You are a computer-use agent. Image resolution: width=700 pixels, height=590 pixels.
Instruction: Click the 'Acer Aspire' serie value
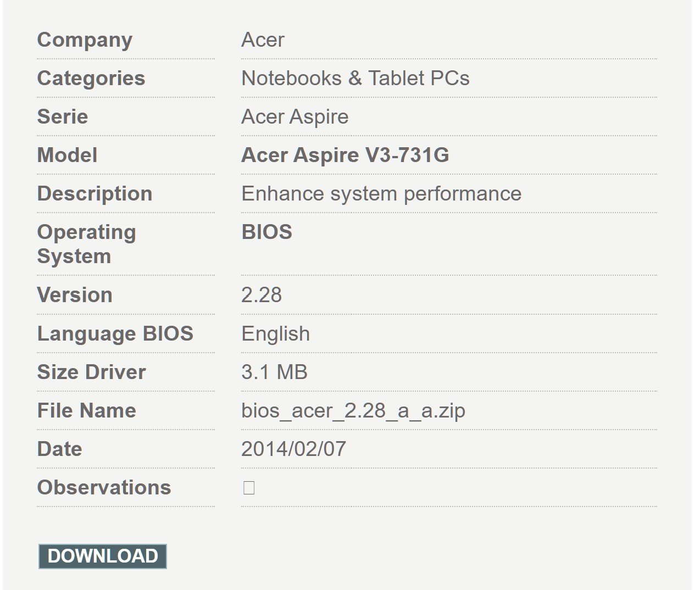[x=295, y=117]
